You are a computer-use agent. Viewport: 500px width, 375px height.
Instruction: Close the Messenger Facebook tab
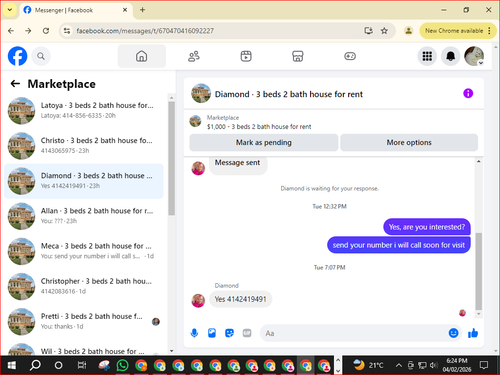[125, 10]
